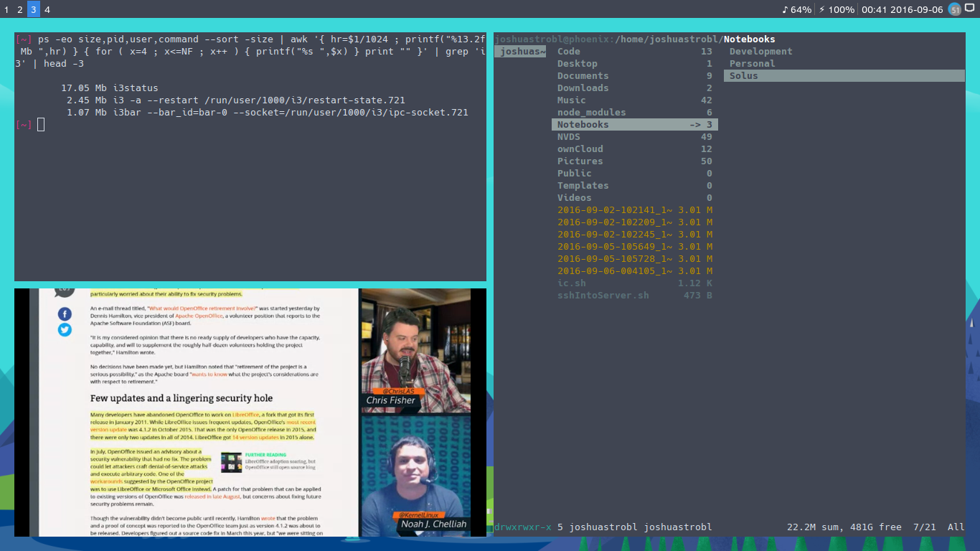980x551 pixels.
Task: Click the terminal prompt cursor
Action: click(41, 125)
